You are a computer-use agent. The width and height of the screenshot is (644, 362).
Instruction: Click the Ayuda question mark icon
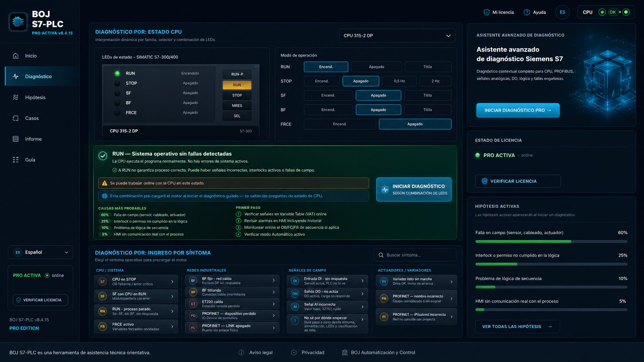[x=527, y=12]
